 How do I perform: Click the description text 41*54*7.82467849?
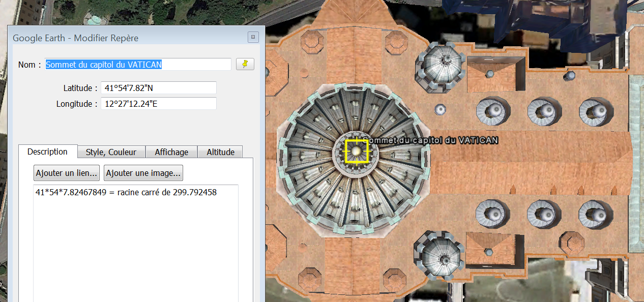pyautogui.click(x=71, y=192)
